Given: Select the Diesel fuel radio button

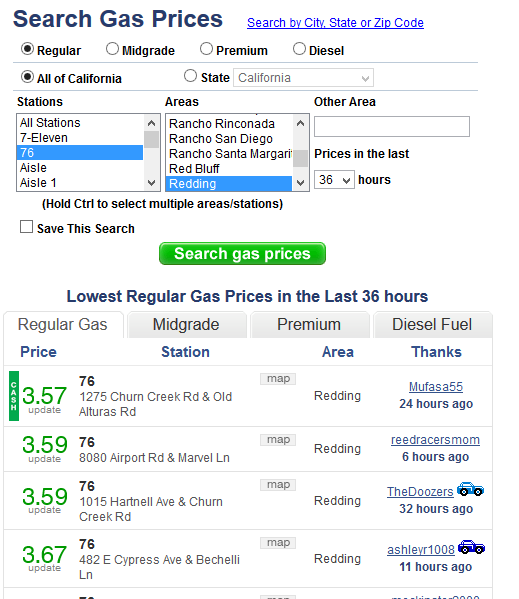Looking at the screenshot, I should pos(299,49).
